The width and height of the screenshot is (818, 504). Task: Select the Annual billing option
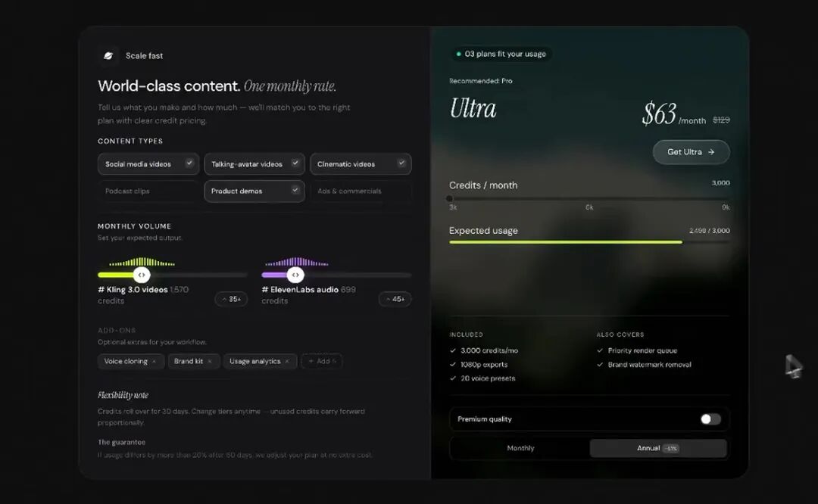tap(658, 448)
